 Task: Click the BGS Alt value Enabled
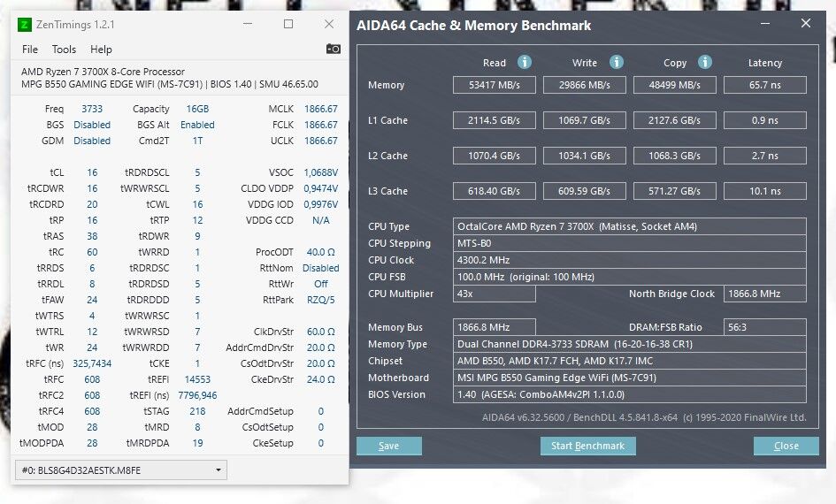[197, 125]
